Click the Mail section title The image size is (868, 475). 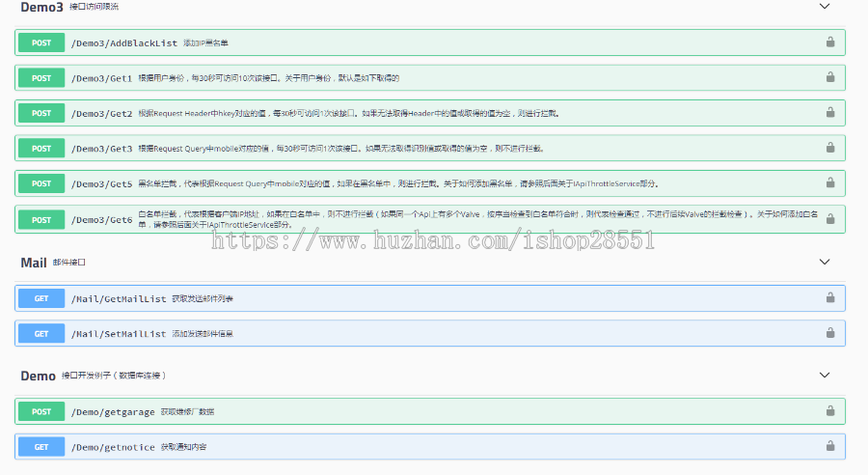point(33,263)
